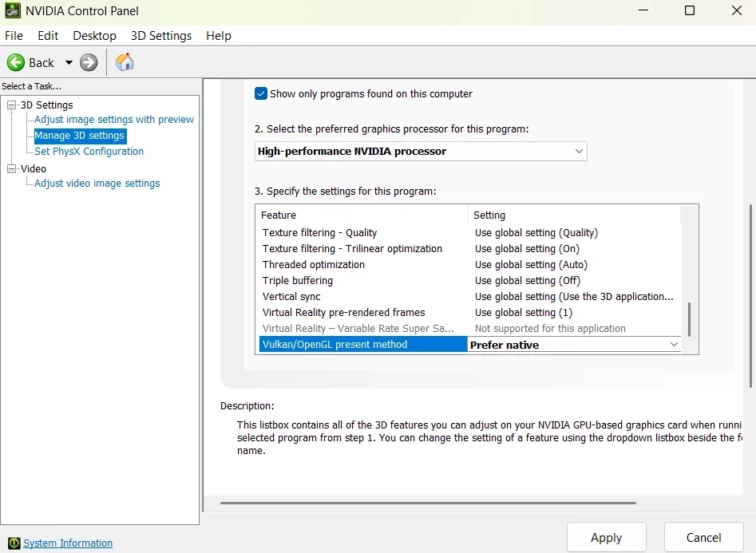Click the green Back arrow icon
756x553 pixels.
(15, 63)
